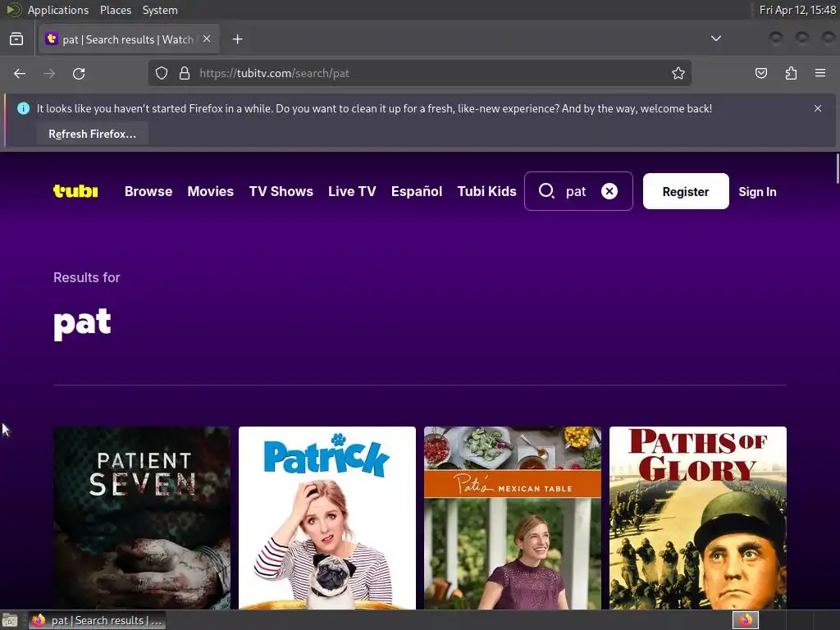Viewport: 840px width, 630px height.
Task: Open the Pati's Mexican Table poster
Action: click(x=513, y=518)
